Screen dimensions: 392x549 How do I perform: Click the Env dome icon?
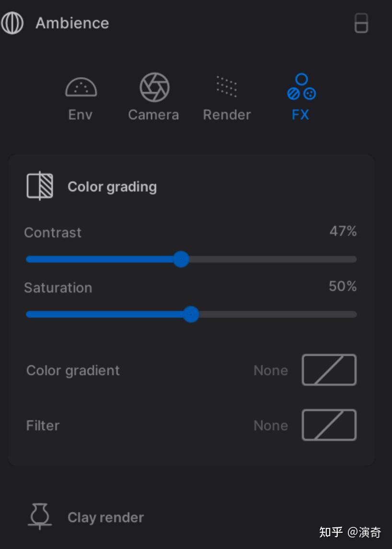[81, 87]
